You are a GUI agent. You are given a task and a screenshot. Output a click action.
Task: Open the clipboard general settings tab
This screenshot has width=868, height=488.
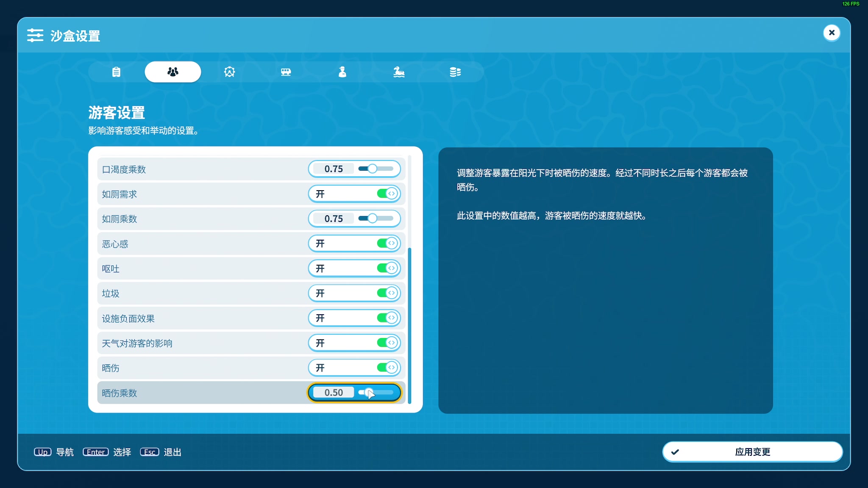[x=116, y=72]
